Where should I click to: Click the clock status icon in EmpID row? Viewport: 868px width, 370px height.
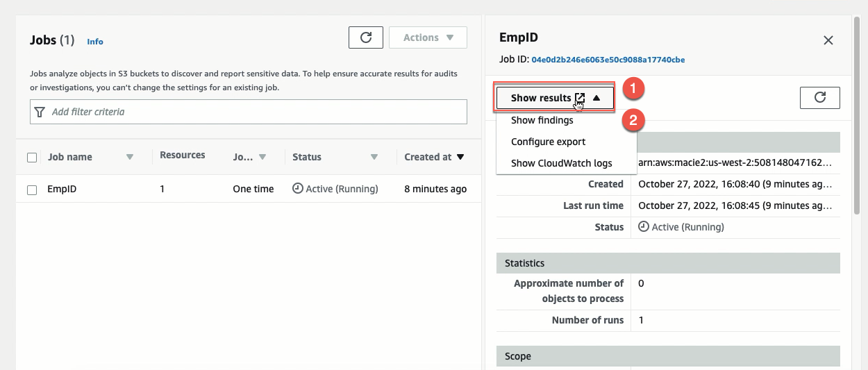point(298,188)
